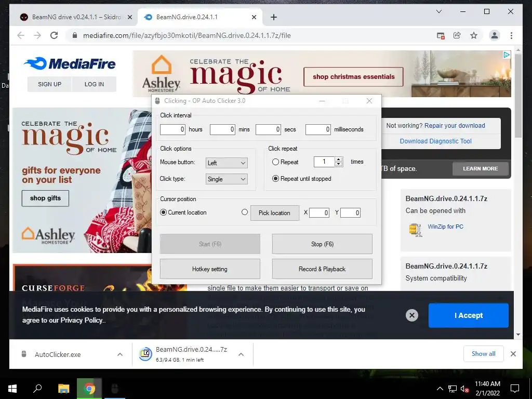Click Repair your download link

(455, 126)
